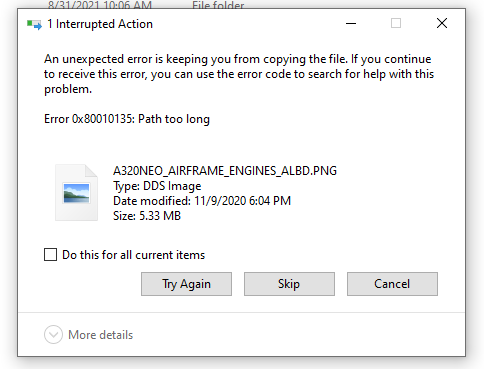Minimize the Interrupted Action dialog

[x=351, y=23]
